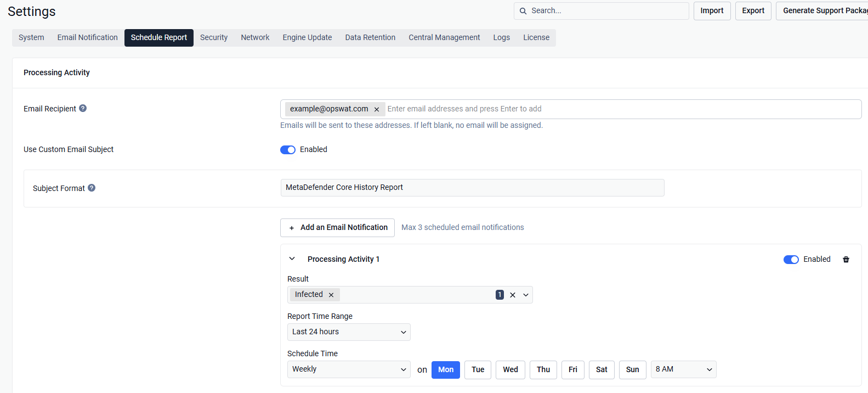Remove example@opswat.com recipient chip
Screen dimensions: 868x393
tap(377, 109)
